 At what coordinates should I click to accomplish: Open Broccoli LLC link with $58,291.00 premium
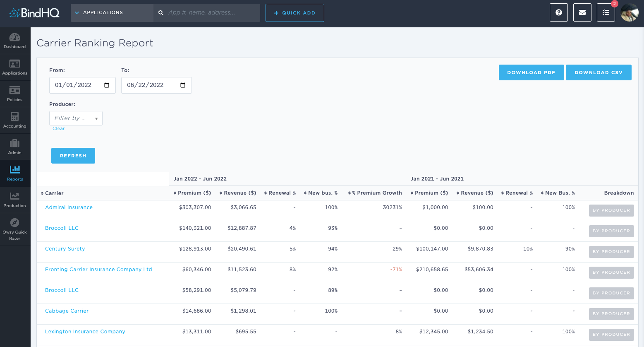(x=62, y=290)
